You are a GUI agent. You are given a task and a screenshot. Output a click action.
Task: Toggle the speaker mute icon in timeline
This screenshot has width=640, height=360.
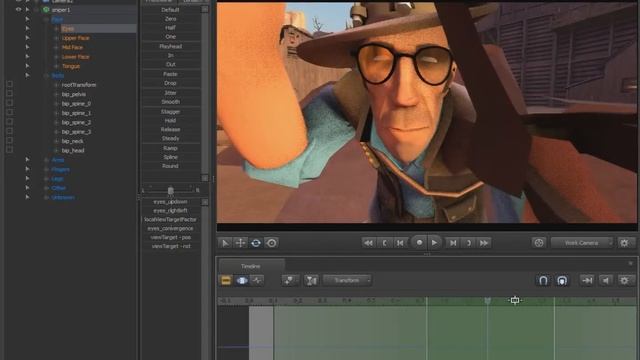pyautogui.click(x=606, y=280)
